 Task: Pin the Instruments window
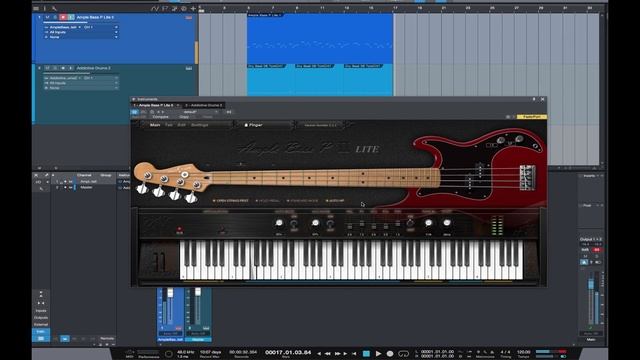[534, 99]
